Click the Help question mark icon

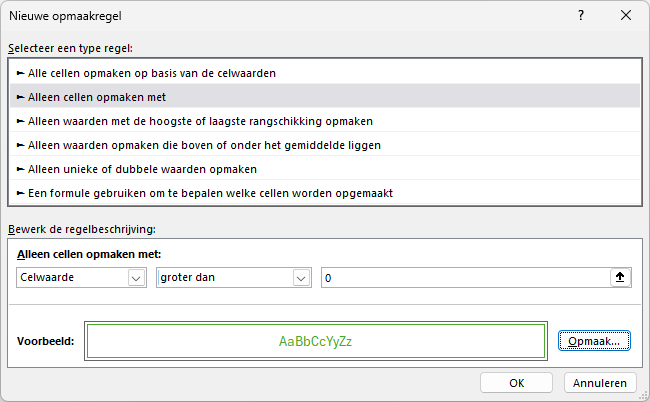coord(581,16)
